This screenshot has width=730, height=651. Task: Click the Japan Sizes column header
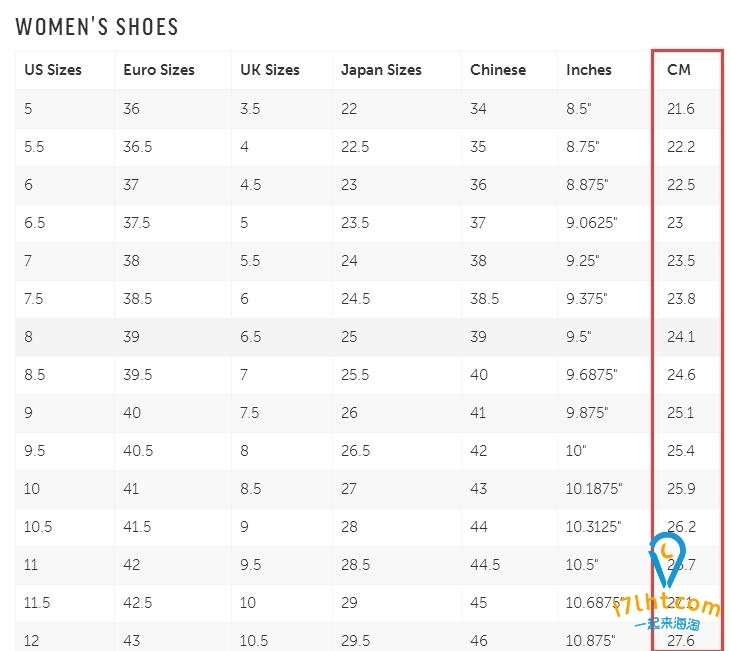click(x=381, y=70)
